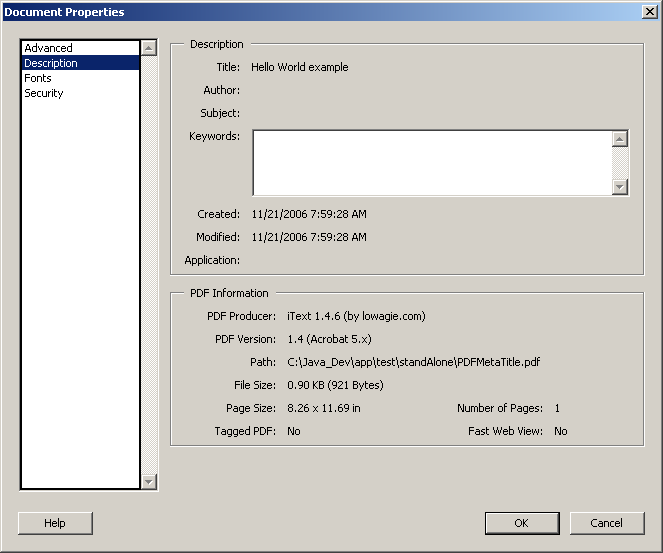Click the Keywords box scrollbar track
The height and width of the screenshot is (553, 663).
point(620,163)
